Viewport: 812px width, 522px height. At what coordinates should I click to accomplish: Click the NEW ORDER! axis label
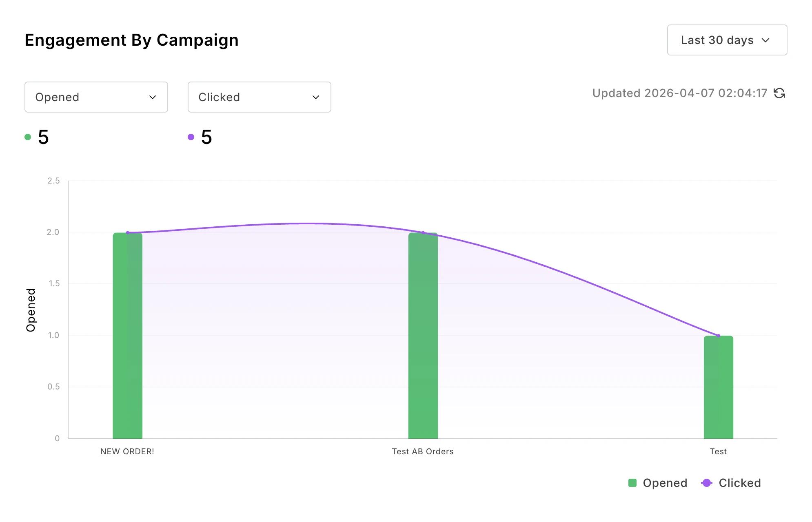(x=127, y=451)
